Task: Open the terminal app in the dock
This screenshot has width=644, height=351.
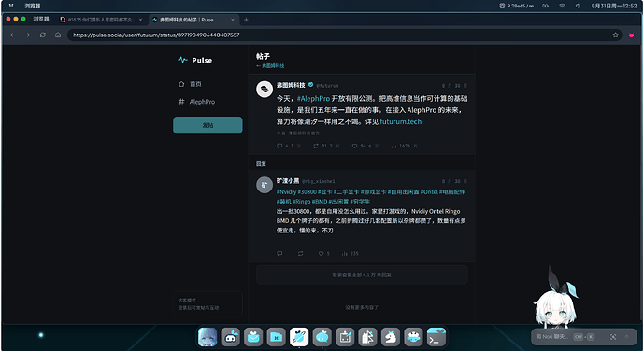Action: pyautogui.click(x=436, y=337)
